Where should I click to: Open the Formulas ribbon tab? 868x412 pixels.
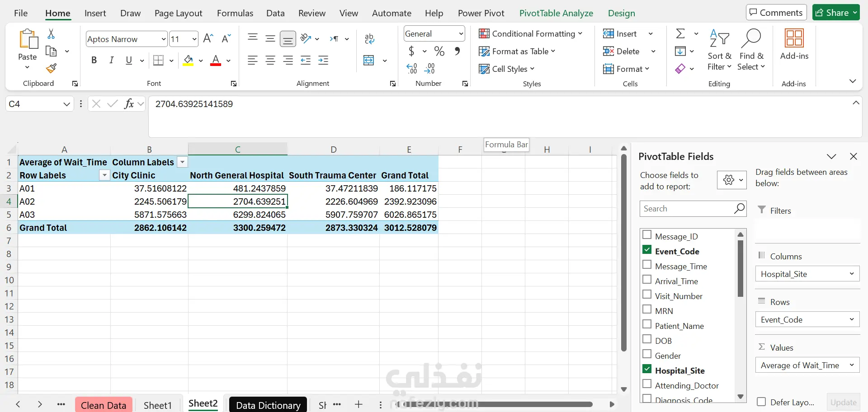(235, 13)
